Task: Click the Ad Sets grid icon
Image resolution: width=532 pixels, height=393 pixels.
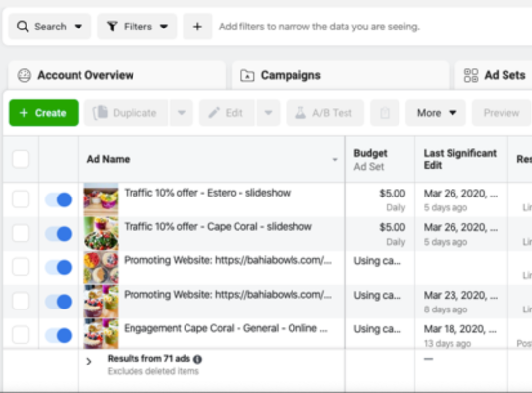Action: point(471,75)
